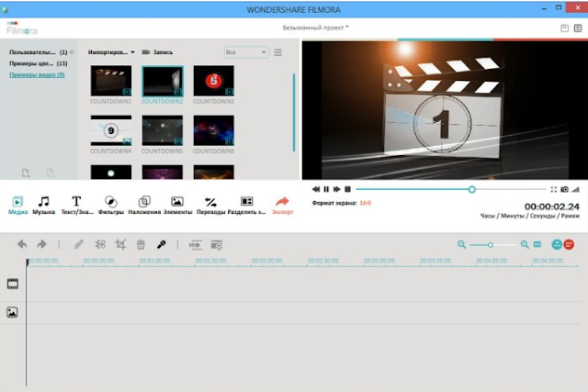
Task: Open the Фильтры (Filters) tab
Action: [110, 205]
